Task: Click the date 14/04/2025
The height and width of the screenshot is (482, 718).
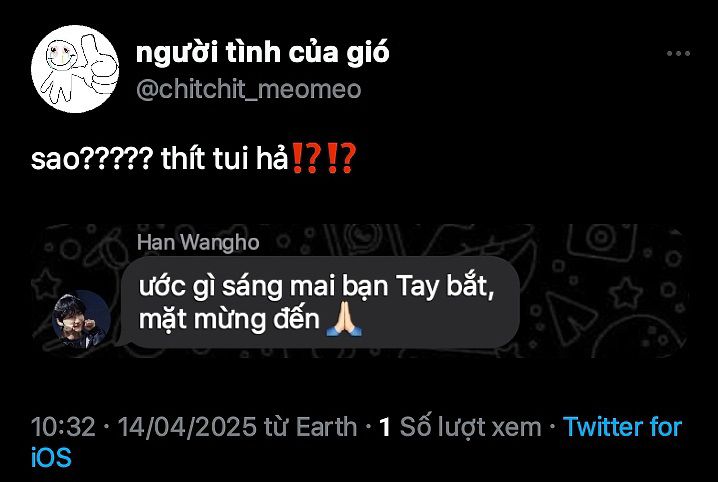Action: coord(187,427)
